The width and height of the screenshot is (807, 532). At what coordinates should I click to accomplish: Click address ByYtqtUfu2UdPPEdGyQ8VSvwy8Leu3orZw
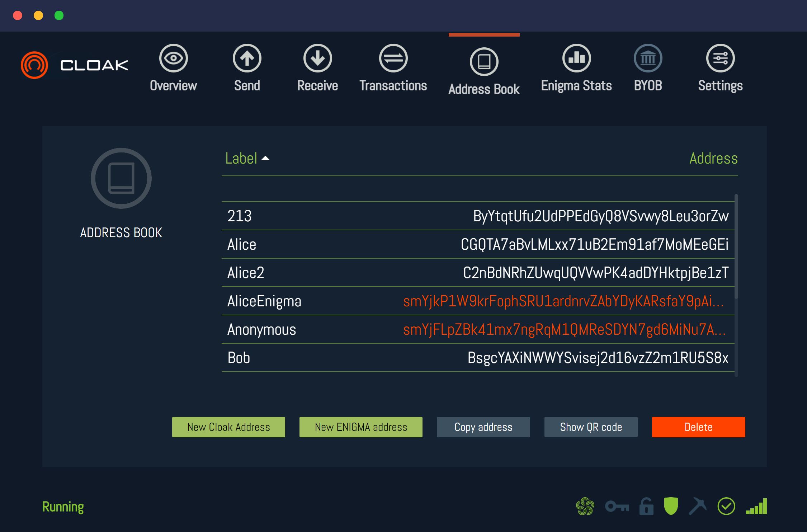coord(601,216)
